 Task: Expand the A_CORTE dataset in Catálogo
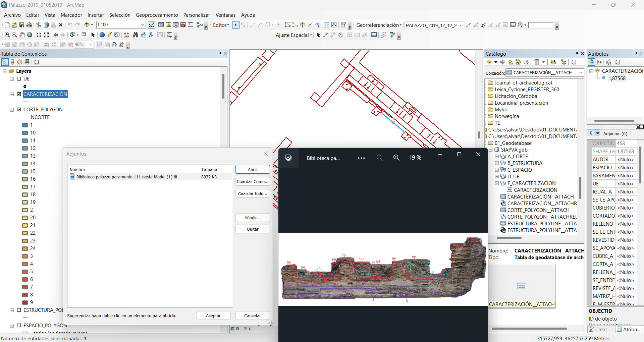pos(497,157)
